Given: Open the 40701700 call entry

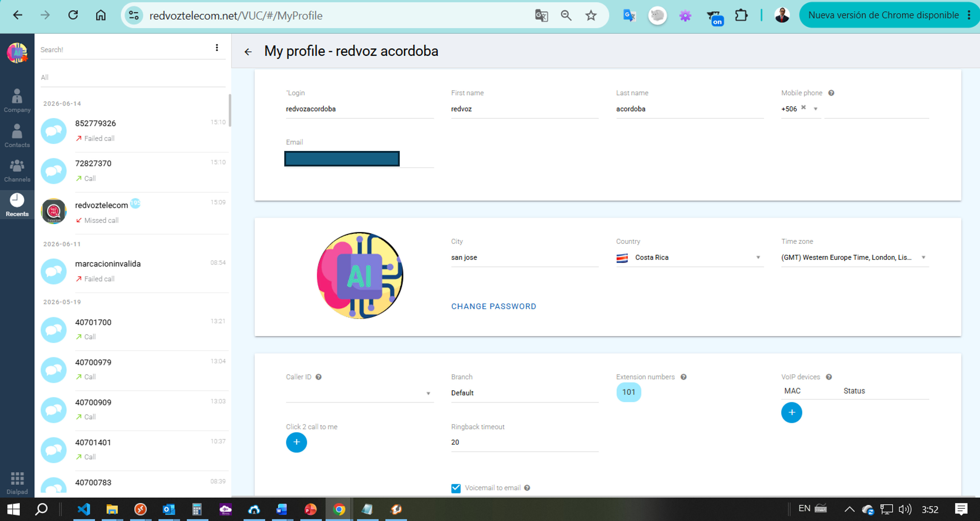Looking at the screenshot, I should point(133,330).
